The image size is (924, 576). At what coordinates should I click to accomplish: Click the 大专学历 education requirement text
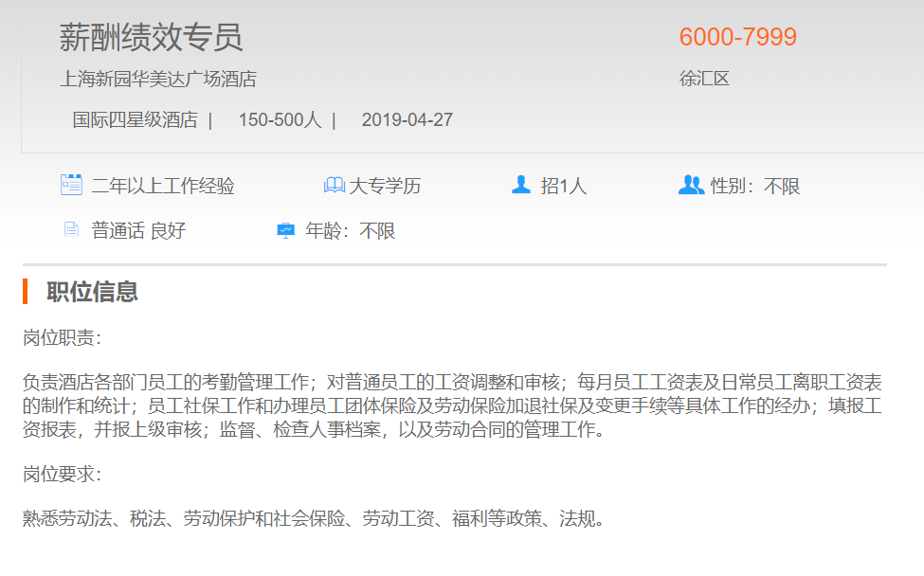tap(385, 186)
